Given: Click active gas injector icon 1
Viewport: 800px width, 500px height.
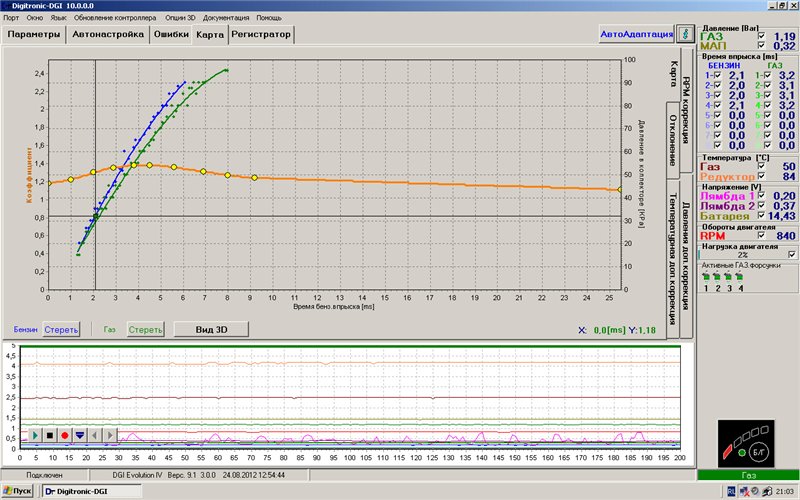Looking at the screenshot, I should pyautogui.click(x=706, y=278).
